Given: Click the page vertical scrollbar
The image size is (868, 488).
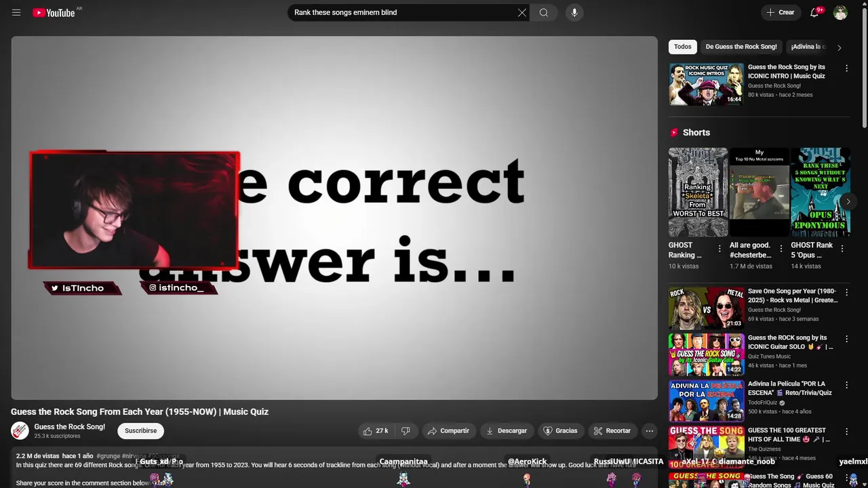Looking at the screenshot, I should 865,68.
